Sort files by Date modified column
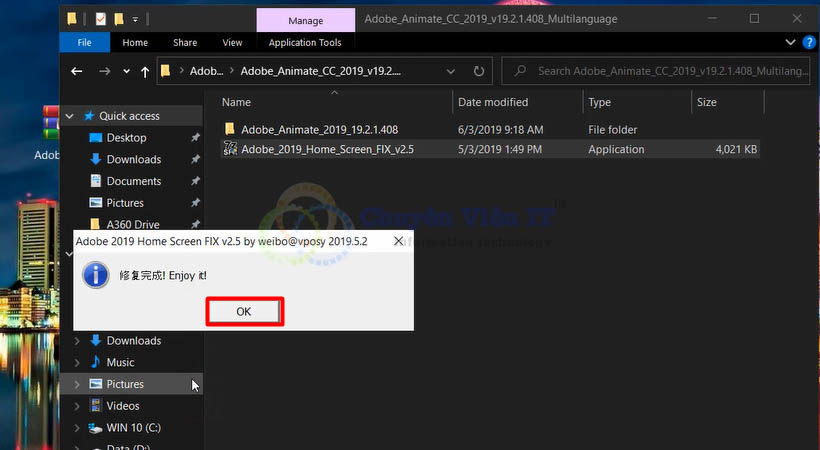 [x=493, y=102]
